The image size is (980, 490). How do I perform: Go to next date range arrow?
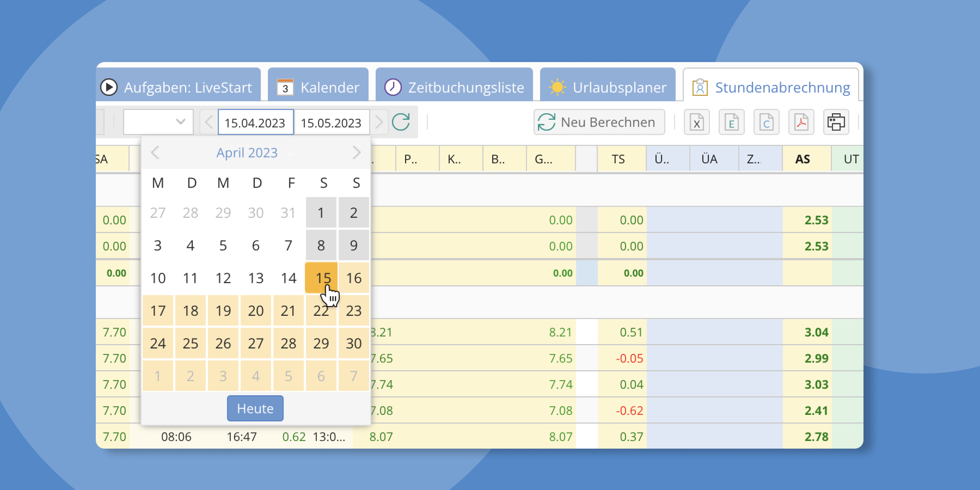[x=379, y=122]
